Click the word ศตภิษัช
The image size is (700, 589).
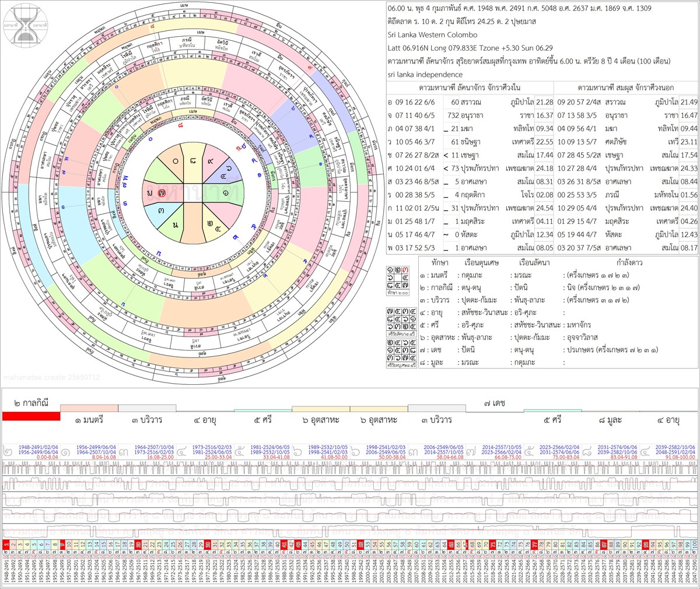pos(617,142)
